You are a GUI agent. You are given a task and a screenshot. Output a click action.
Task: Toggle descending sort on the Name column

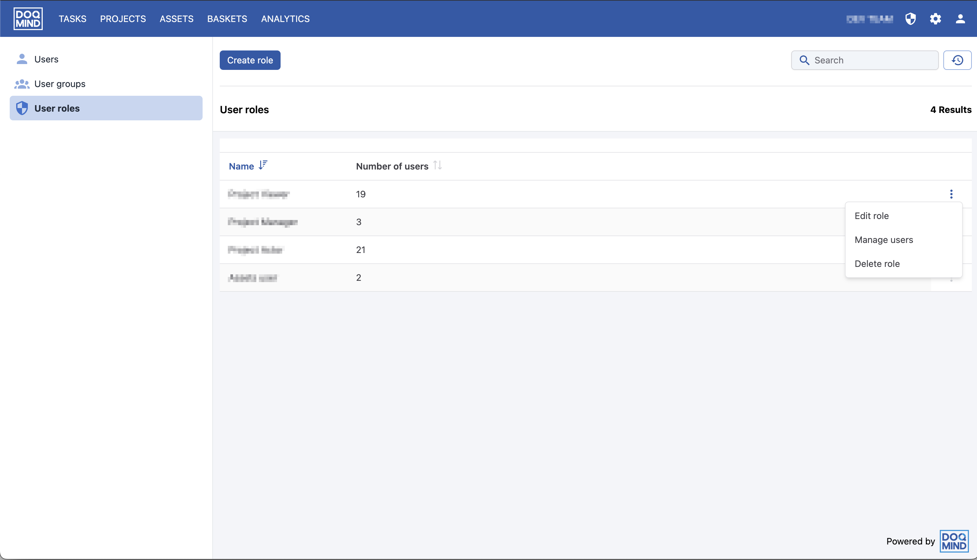263,165
